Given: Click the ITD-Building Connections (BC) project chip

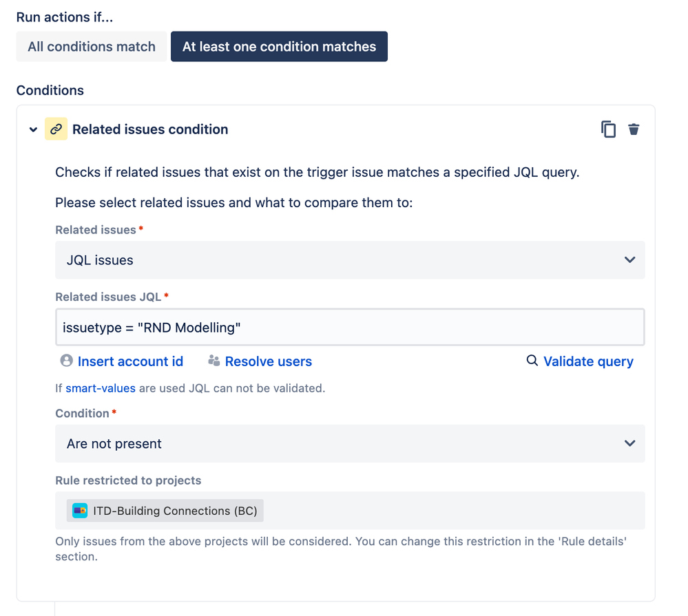Looking at the screenshot, I should [164, 510].
